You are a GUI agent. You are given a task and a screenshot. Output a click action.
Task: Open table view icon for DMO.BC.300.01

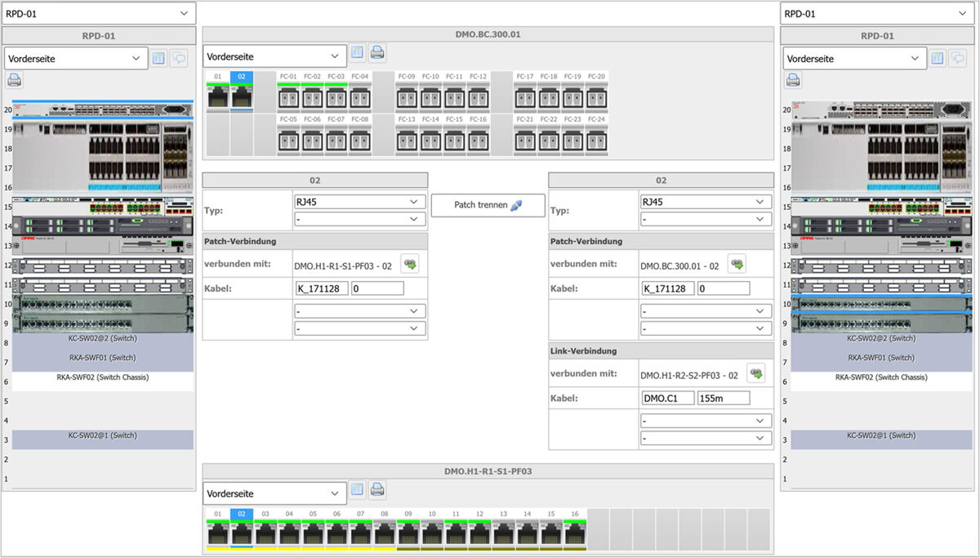pyautogui.click(x=358, y=53)
